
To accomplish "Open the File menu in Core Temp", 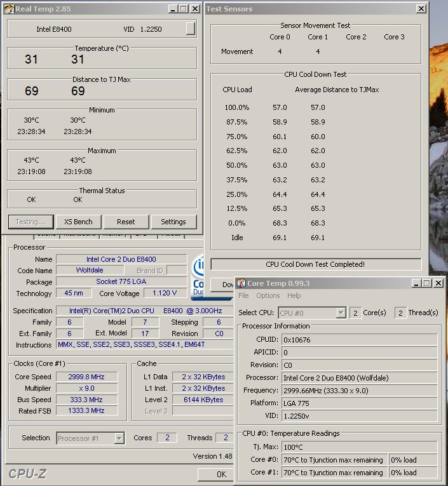I will [x=243, y=295].
